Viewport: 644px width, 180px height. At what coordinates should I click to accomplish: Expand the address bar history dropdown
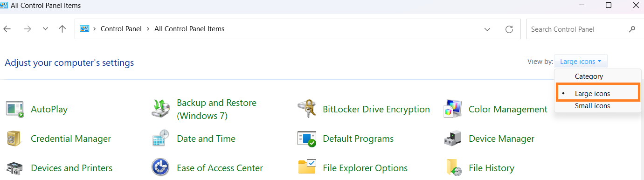point(487,29)
